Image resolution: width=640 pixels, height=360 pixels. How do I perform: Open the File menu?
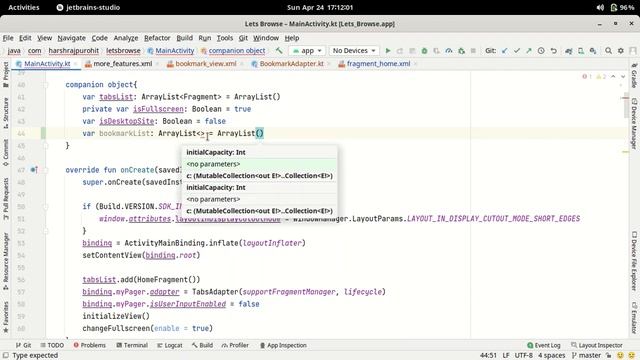pyautogui.click(x=8, y=38)
